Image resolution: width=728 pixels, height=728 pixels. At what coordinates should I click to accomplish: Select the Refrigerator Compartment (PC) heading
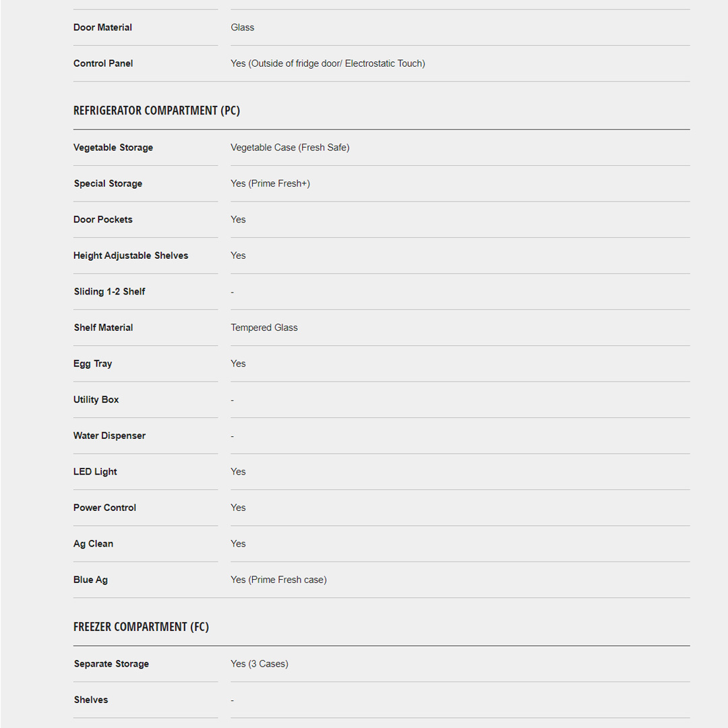pyautogui.click(x=156, y=111)
